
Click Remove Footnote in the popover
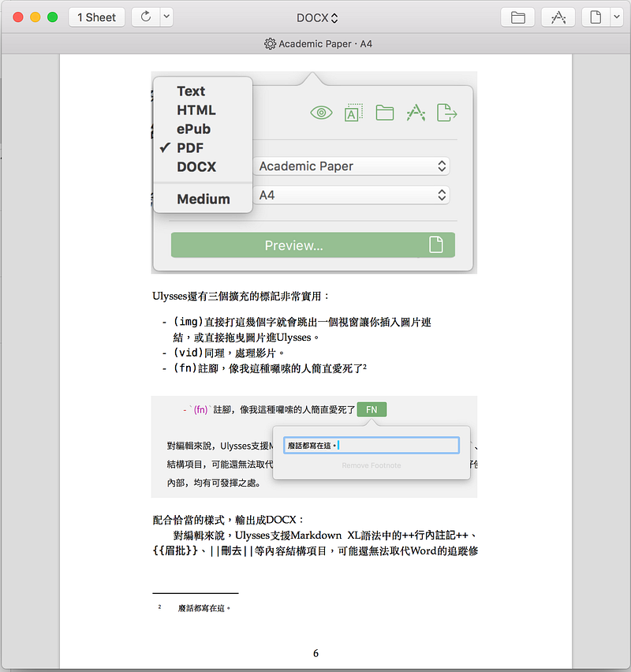[x=372, y=465]
